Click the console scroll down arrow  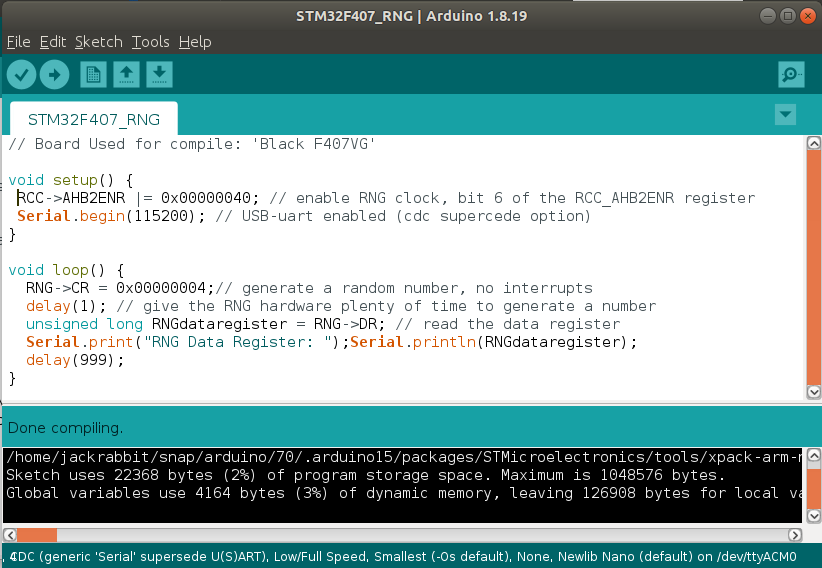814,516
